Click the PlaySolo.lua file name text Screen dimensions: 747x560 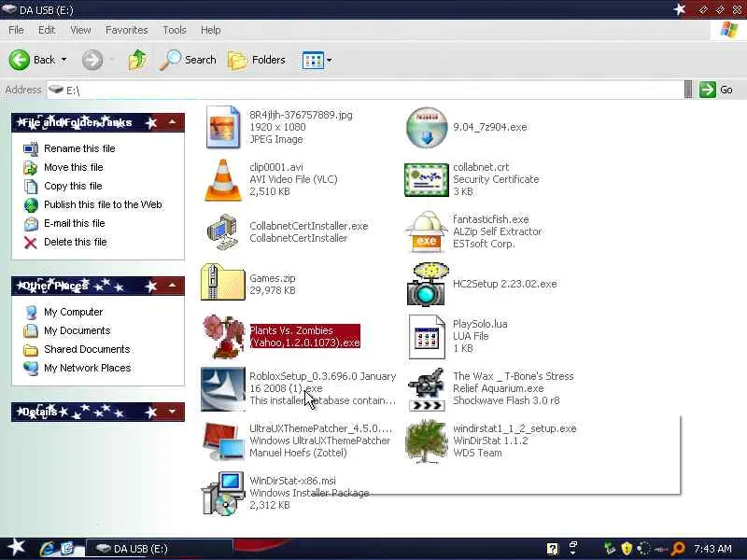tap(480, 324)
